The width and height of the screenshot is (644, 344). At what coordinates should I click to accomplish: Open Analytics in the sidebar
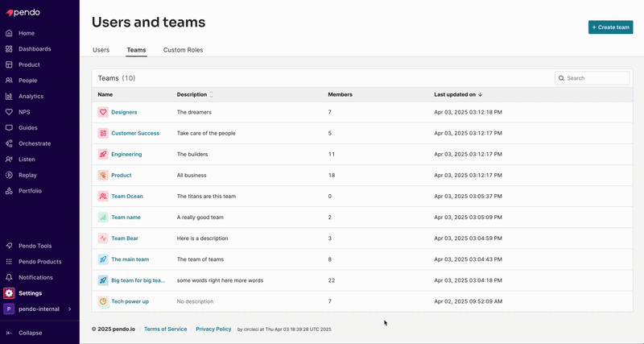pos(31,96)
